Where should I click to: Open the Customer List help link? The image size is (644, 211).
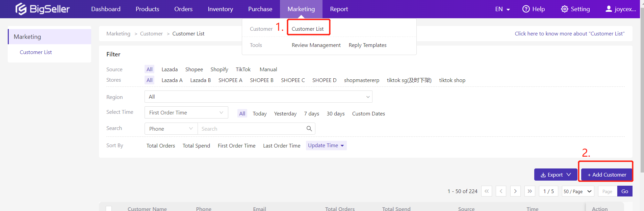click(x=570, y=34)
